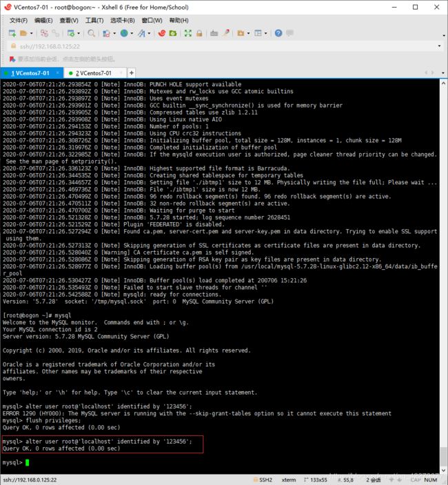This screenshot has width=448, height=485.
Task: Click the [root@bogon ~]# mysql line
Action: click(x=37, y=315)
